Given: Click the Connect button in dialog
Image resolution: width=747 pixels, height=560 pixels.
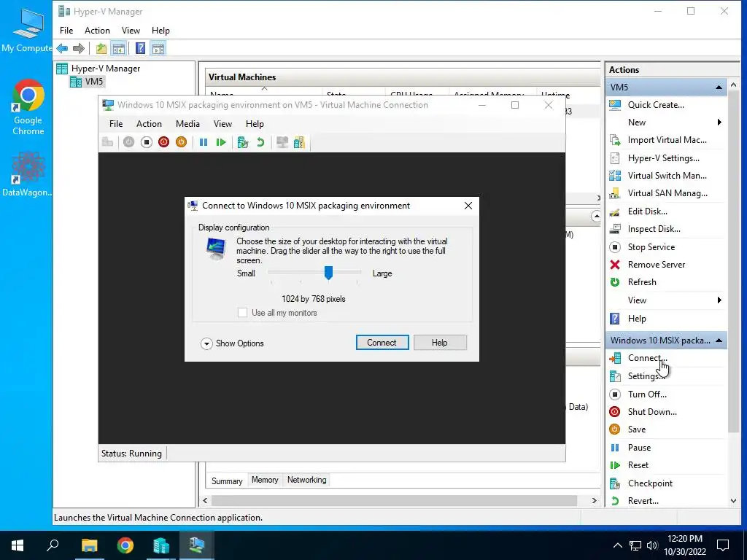Looking at the screenshot, I should point(382,343).
